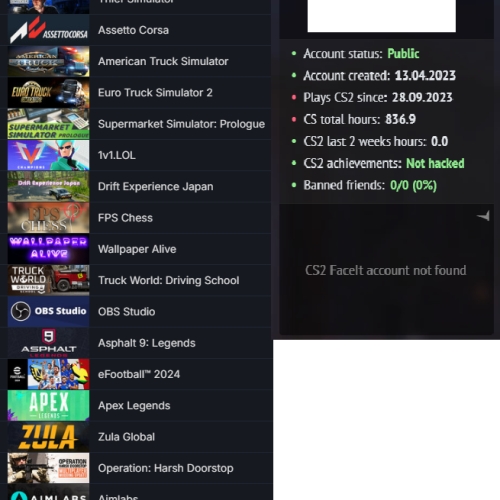Click the Aimlabs logo icon
The height and width of the screenshot is (500, 500).
(48, 493)
